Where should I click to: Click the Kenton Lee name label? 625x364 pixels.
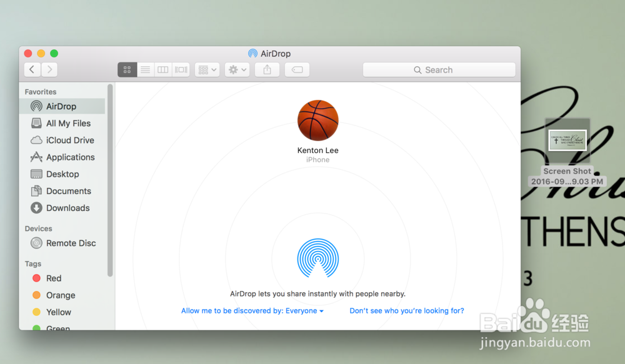click(x=317, y=150)
